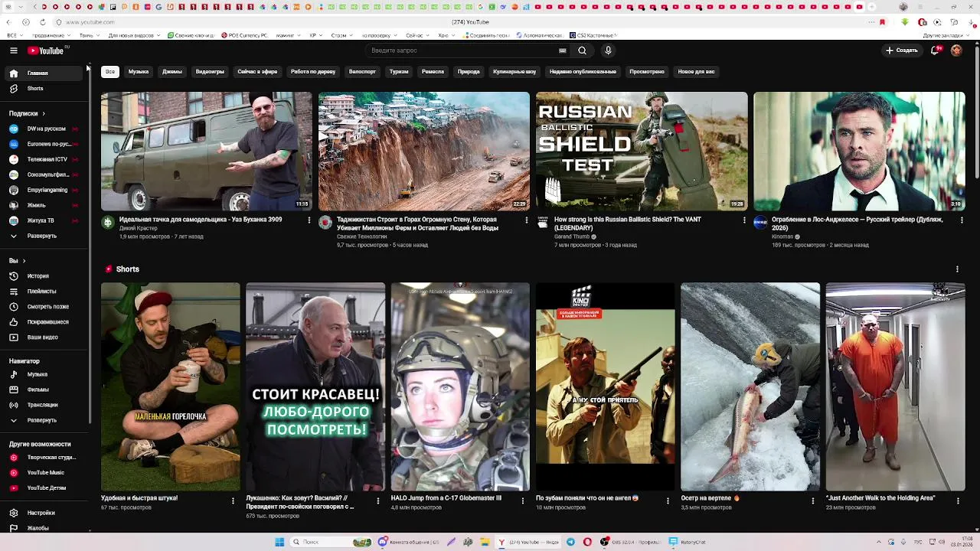Open YouTube Music in sidebar

pyautogui.click(x=44, y=473)
